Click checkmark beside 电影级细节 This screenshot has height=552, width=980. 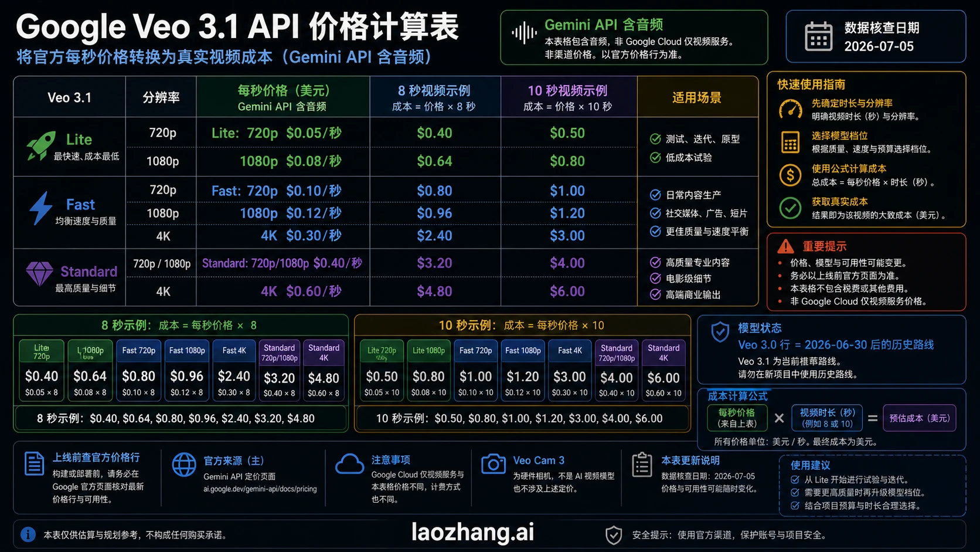coord(655,278)
